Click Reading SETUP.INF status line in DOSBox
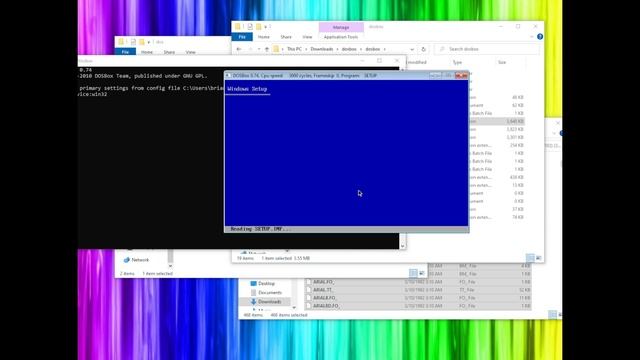Image resolution: width=640 pixels, height=360 pixels. 260,229
